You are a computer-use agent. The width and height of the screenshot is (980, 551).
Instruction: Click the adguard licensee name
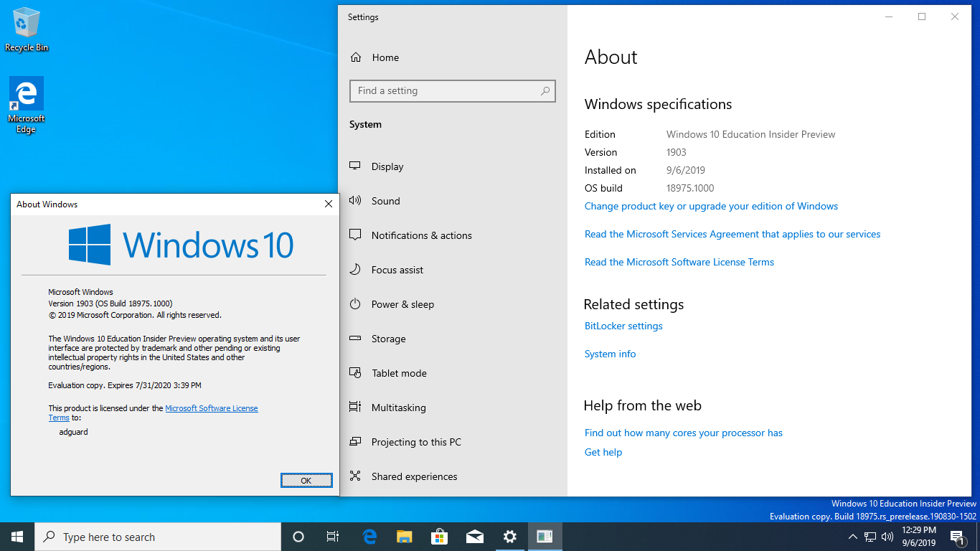pyautogui.click(x=73, y=432)
